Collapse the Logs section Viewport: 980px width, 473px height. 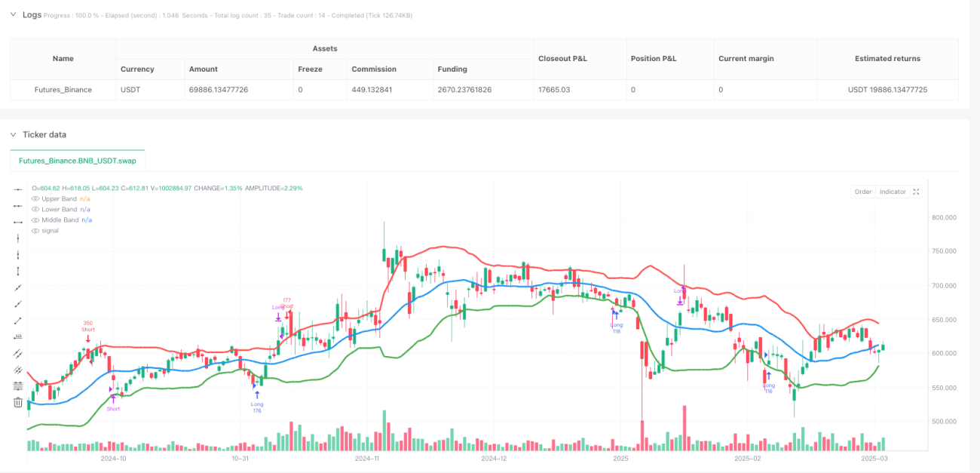pos(13,14)
